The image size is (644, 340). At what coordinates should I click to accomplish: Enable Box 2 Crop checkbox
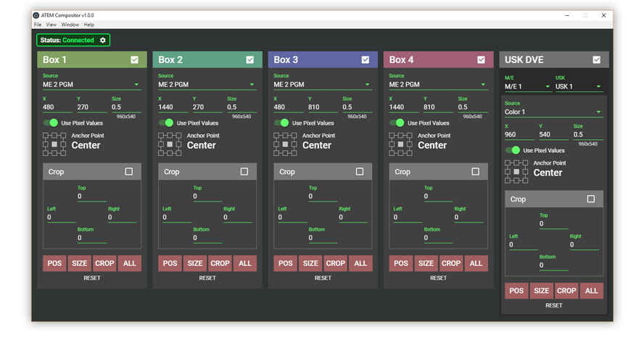click(x=244, y=171)
